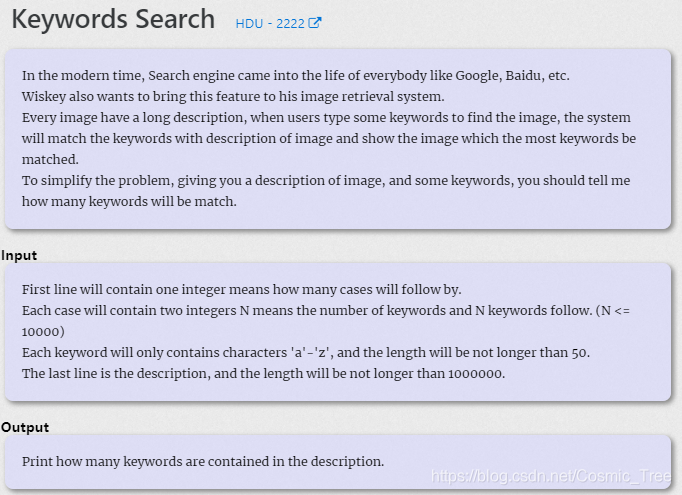Click the line 'Print how many keywords are contained'
682x495 pixels.
tap(203, 462)
